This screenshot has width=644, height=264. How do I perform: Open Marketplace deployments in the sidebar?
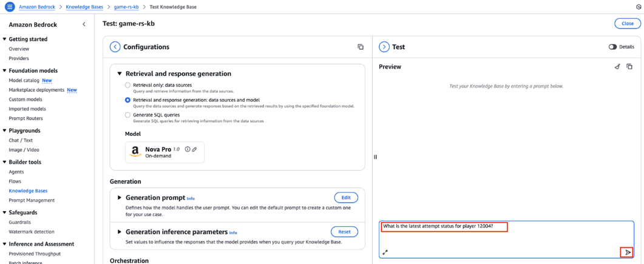tap(36, 90)
